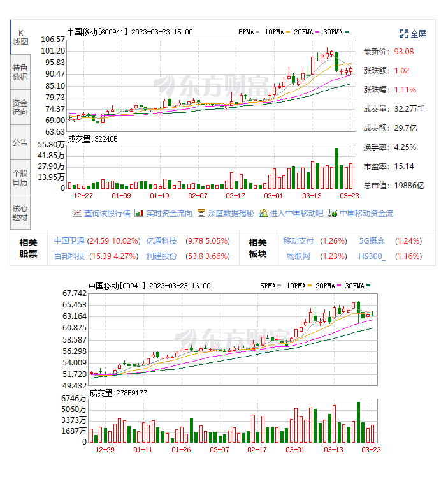Click the orange 10PMA legend swatch in top chart
The image size is (448, 479).
coord(288,32)
